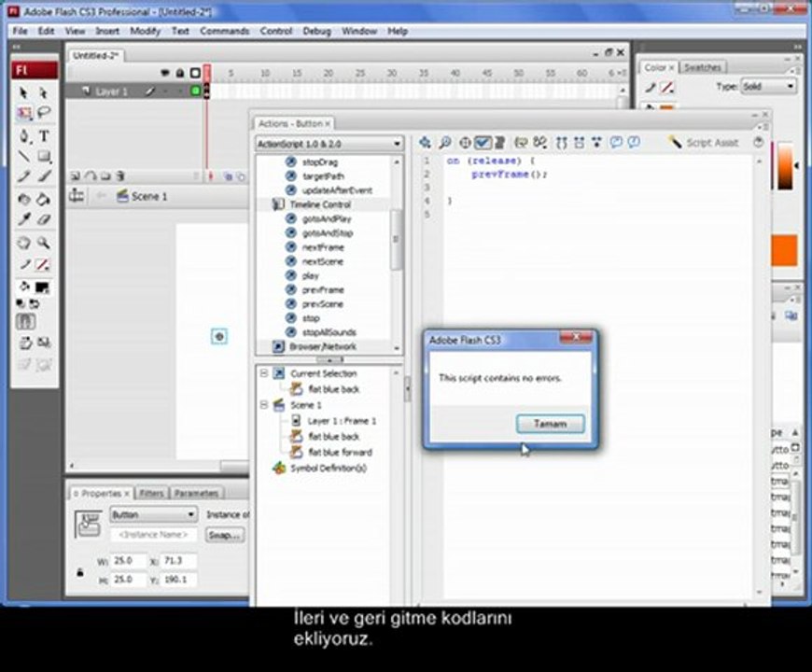This screenshot has width=812, height=672.
Task: Add new item to script icon
Action: [x=426, y=143]
